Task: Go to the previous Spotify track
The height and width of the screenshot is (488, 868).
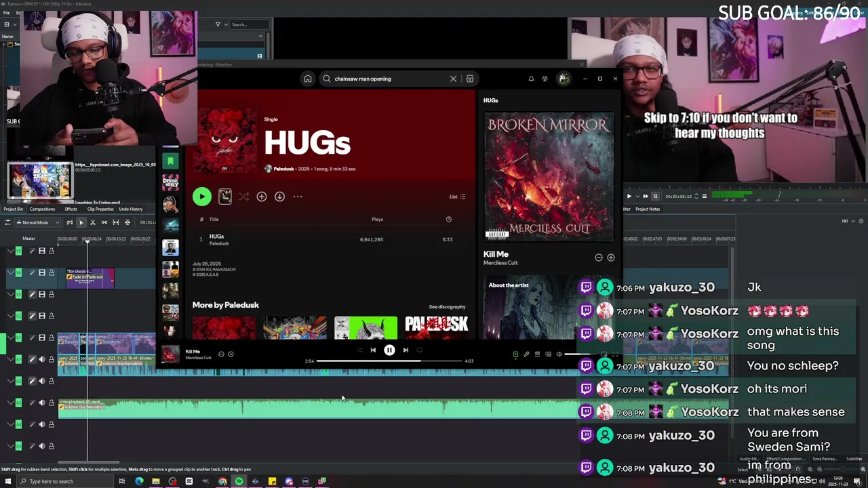Action: [373, 350]
